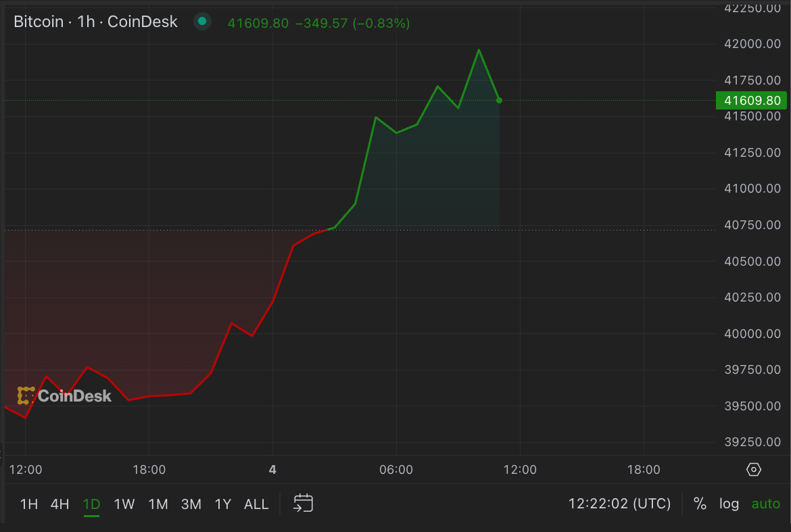Click the CoinDesk watermark logo
The height and width of the screenshot is (532, 791).
pyautogui.click(x=64, y=396)
